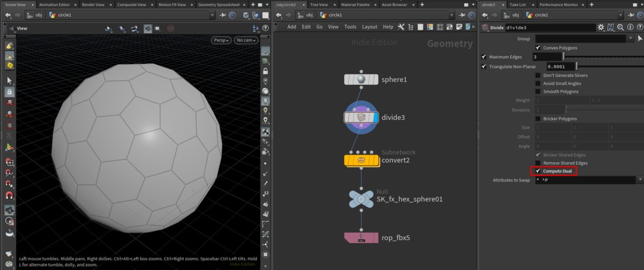
Task: Open the network editor wrench tools icon
Action: [400, 27]
